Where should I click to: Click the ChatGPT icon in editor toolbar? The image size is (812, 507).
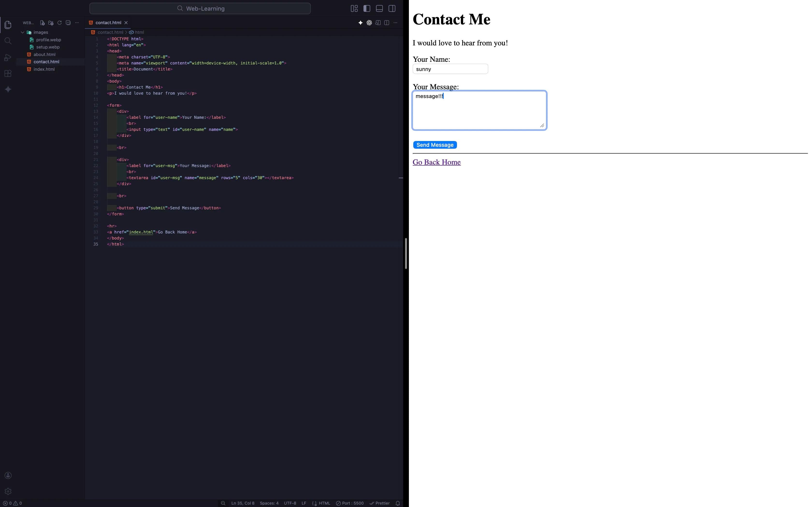(x=369, y=23)
